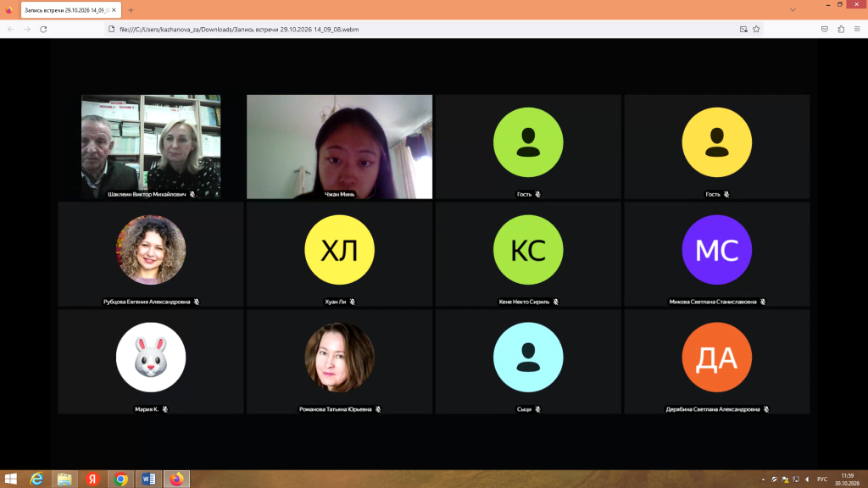Open the Extensions puzzle-piece icon

click(841, 30)
